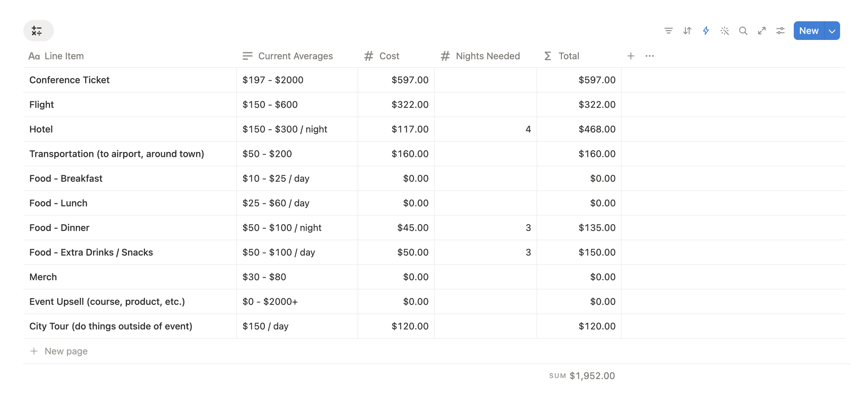Select the Hotel row title

[41, 129]
